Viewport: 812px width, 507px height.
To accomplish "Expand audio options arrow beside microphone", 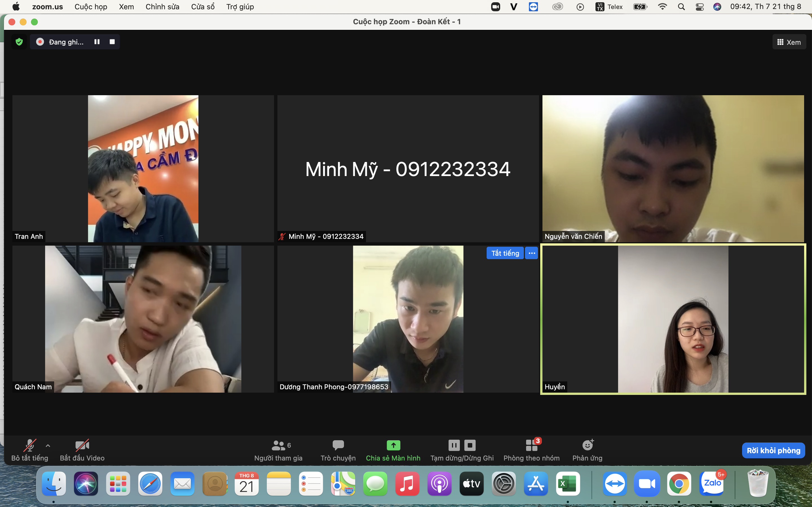I will [x=48, y=446].
